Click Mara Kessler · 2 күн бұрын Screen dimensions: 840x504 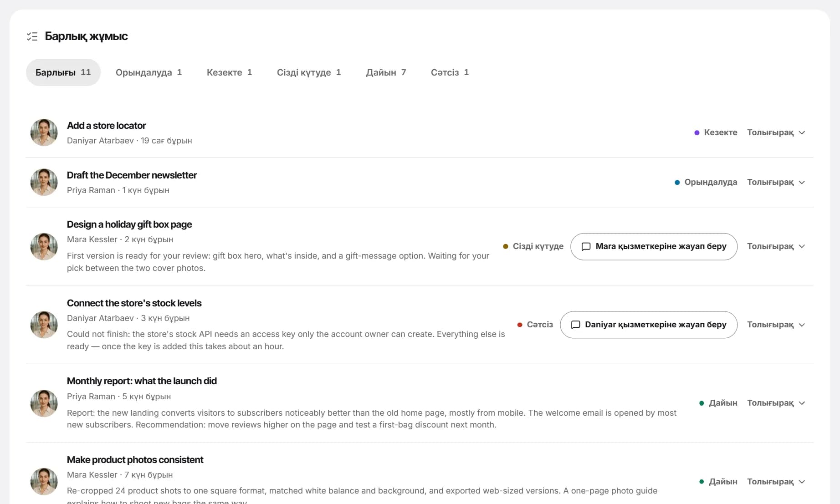pos(120,239)
